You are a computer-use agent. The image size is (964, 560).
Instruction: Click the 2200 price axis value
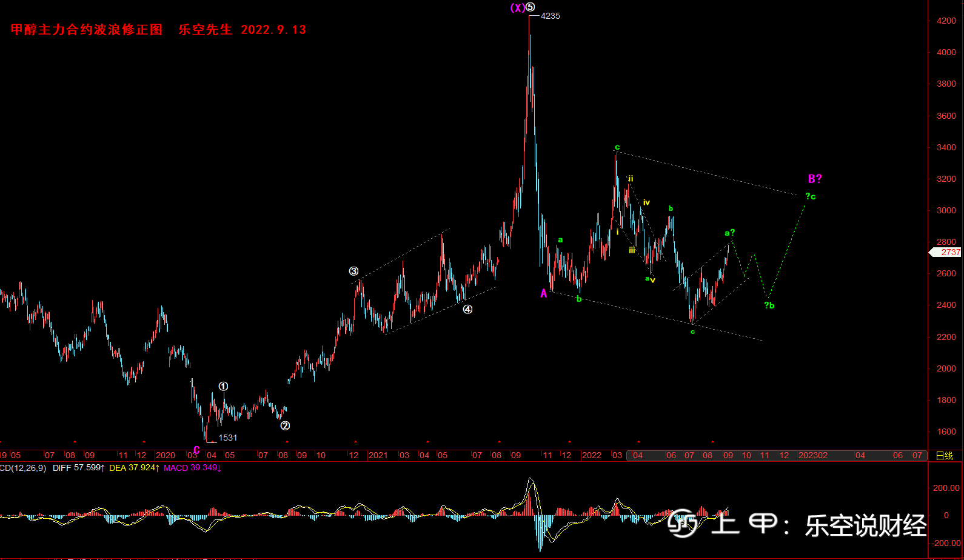(946, 337)
